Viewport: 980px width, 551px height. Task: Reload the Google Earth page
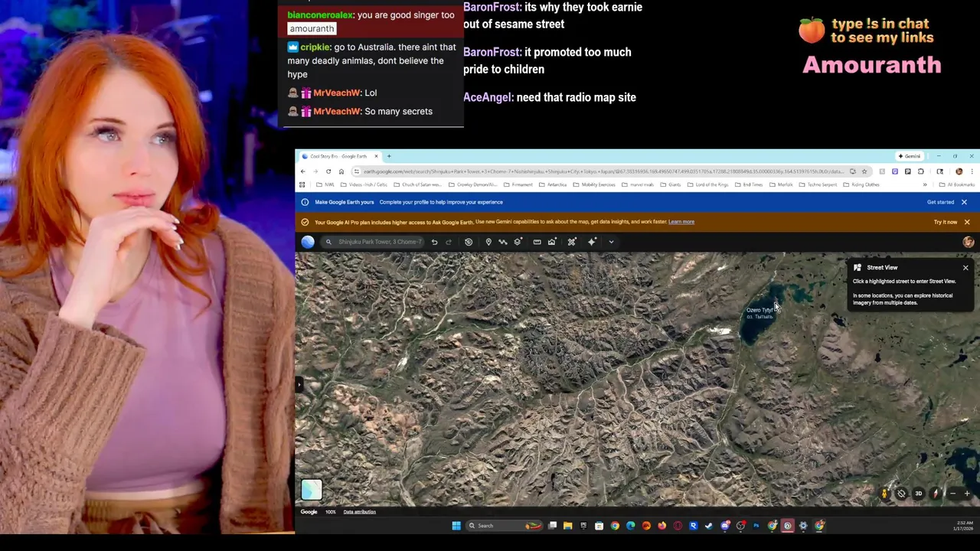click(x=328, y=171)
